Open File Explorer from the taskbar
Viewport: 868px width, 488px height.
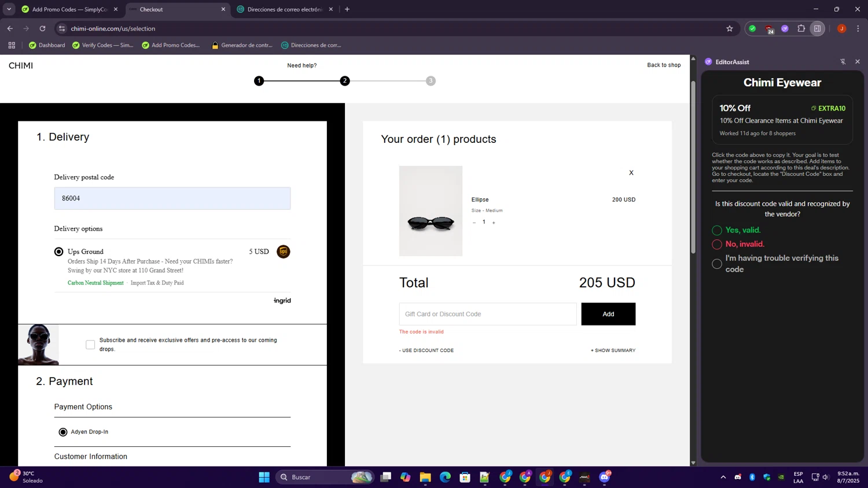[425, 477]
